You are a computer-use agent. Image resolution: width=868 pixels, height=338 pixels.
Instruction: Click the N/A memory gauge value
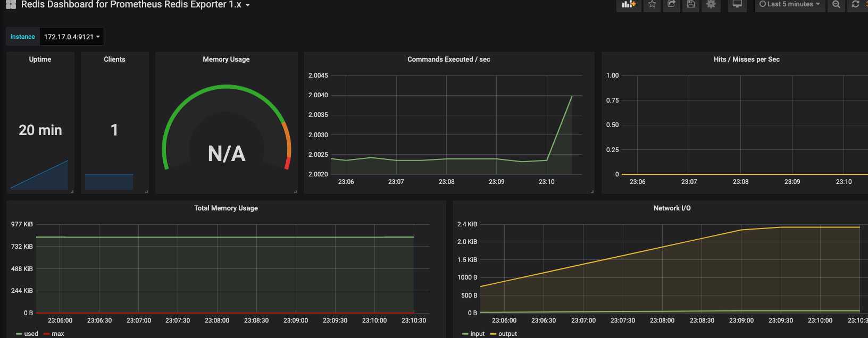pyautogui.click(x=227, y=154)
